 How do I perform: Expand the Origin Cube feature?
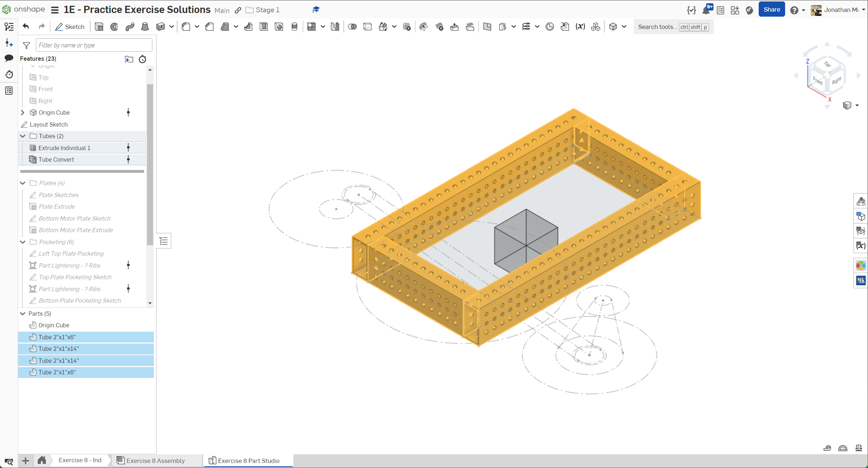[x=23, y=112]
